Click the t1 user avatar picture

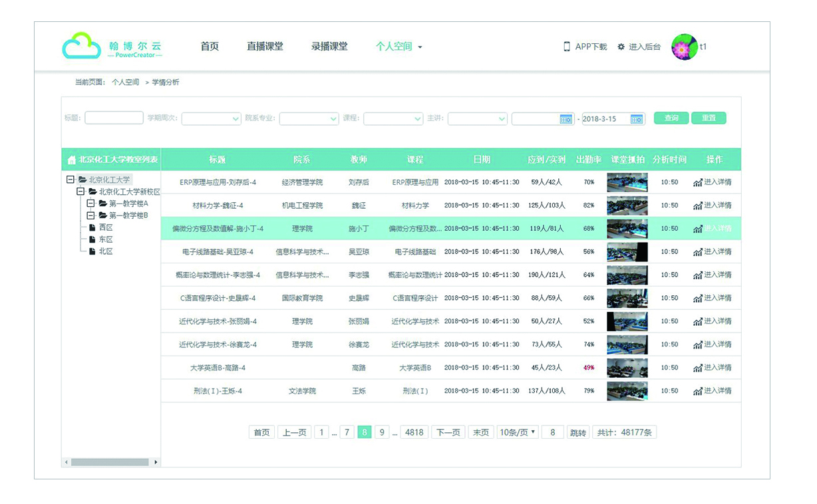coord(684,47)
